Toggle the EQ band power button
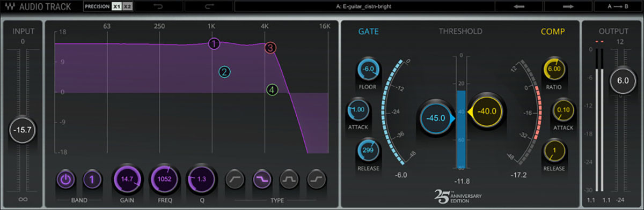 [65, 179]
